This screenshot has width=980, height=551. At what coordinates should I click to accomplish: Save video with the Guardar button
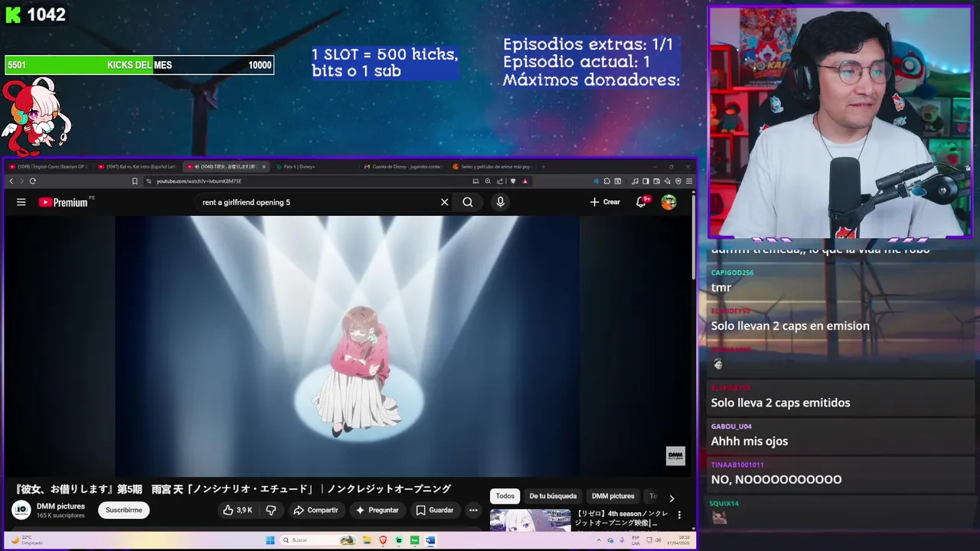click(435, 510)
